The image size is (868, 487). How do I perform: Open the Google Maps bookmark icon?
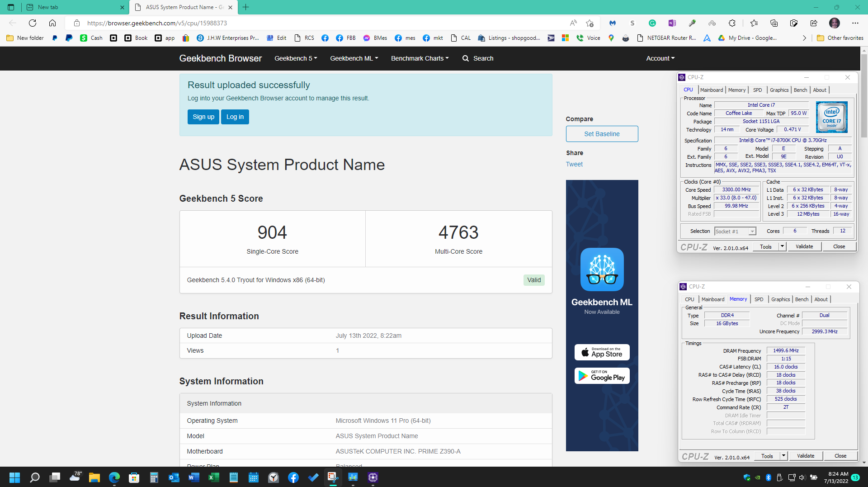click(611, 38)
